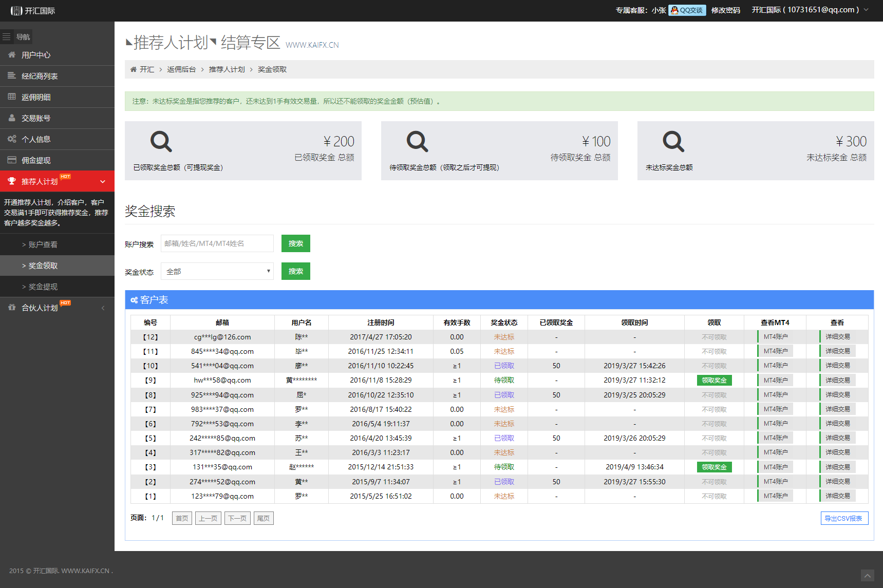
Task: Open 详细交易 for row 【10】
Action: point(837,366)
